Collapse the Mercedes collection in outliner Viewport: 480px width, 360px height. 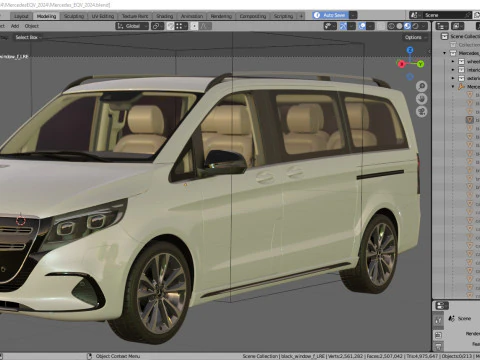coord(445,53)
